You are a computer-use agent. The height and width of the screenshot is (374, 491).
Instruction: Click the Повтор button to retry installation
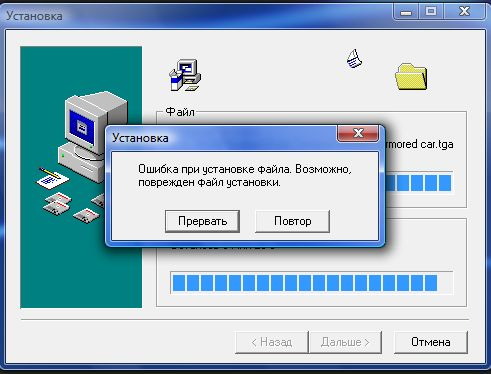coord(292,221)
